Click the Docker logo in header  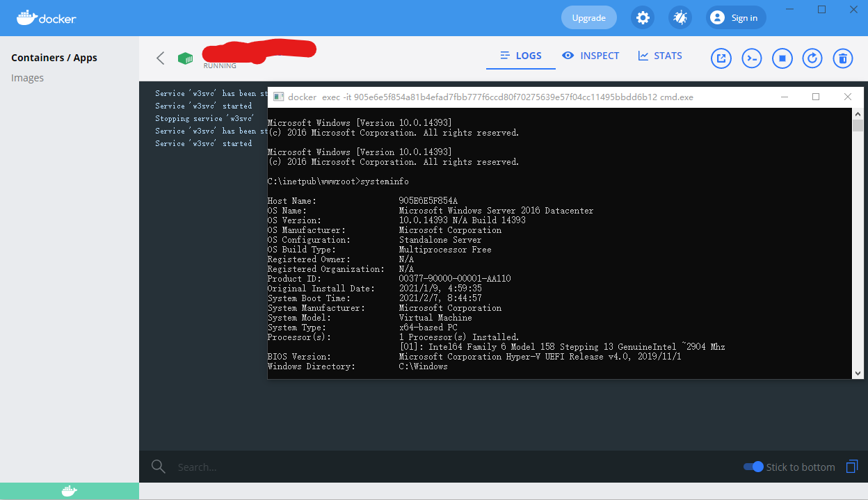pos(46,17)
